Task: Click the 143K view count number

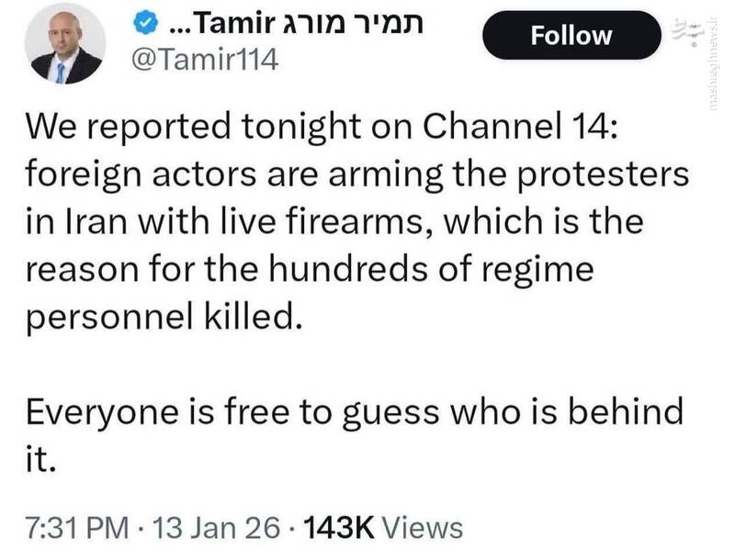Action: coord(337,528)
